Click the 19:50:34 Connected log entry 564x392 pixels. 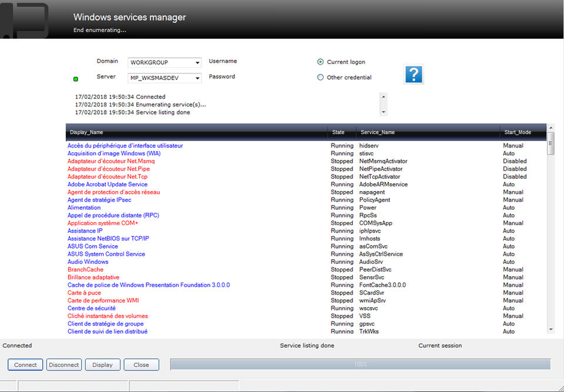pos(120,97)
